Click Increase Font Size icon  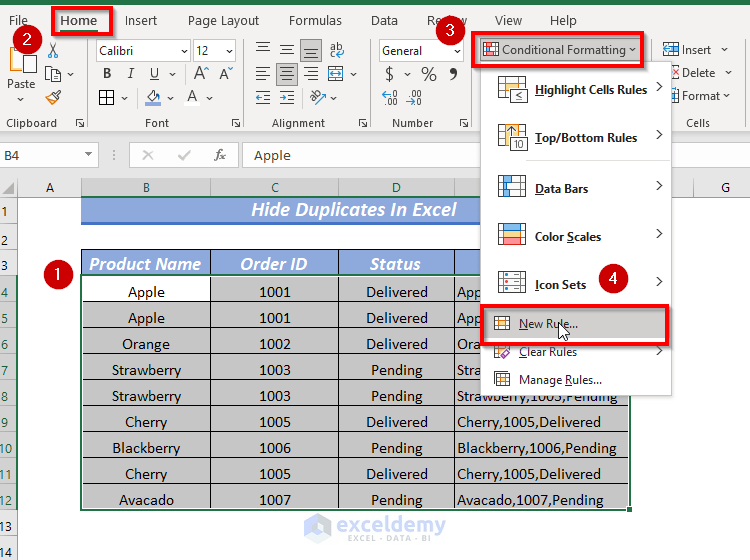pos(201,73)
